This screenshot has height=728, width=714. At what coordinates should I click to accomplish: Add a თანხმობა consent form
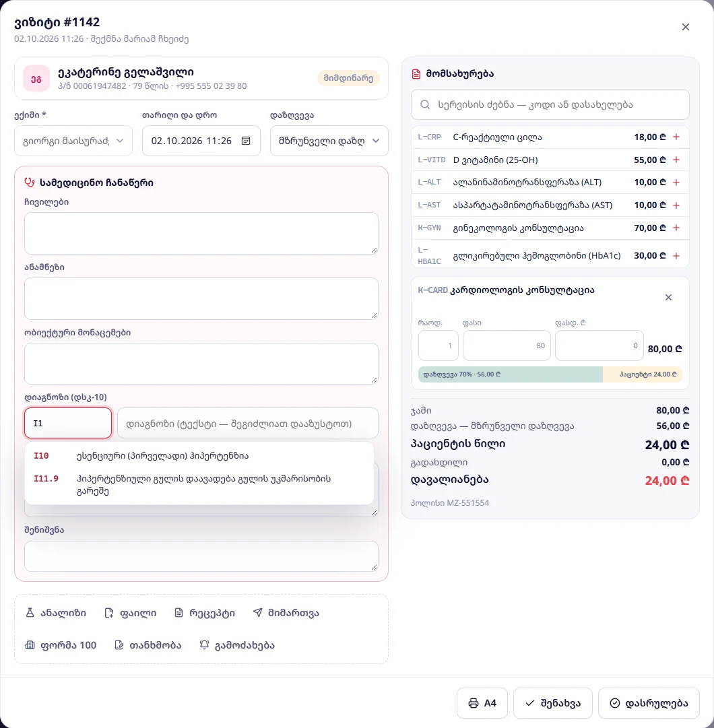click(148, 645)
